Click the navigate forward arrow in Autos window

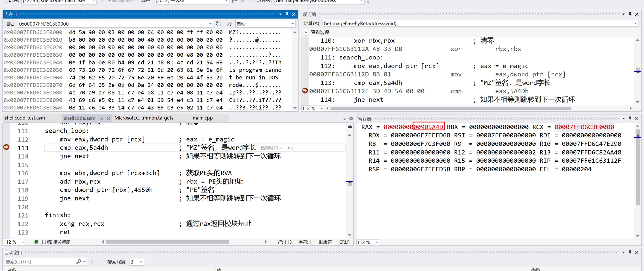tap(102, 262)
